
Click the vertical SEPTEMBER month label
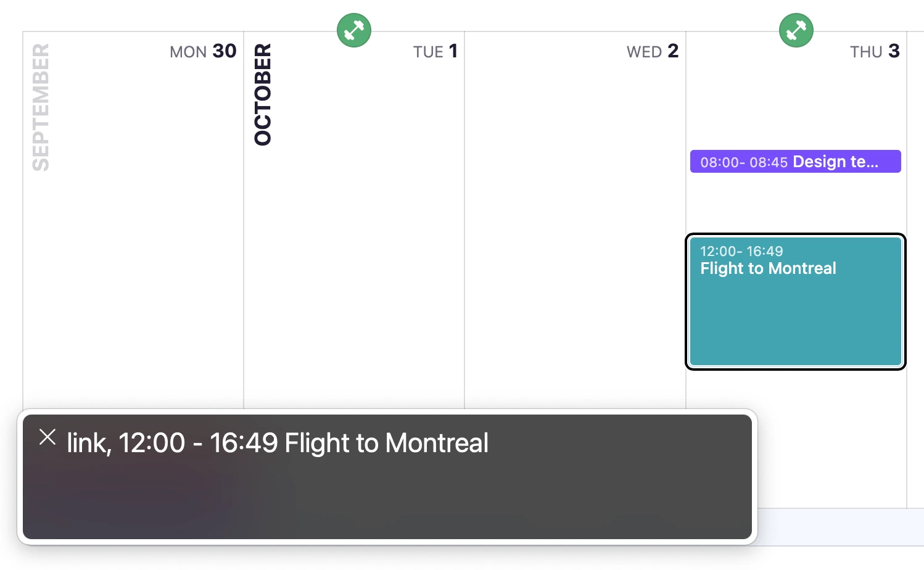click(41, 107)
